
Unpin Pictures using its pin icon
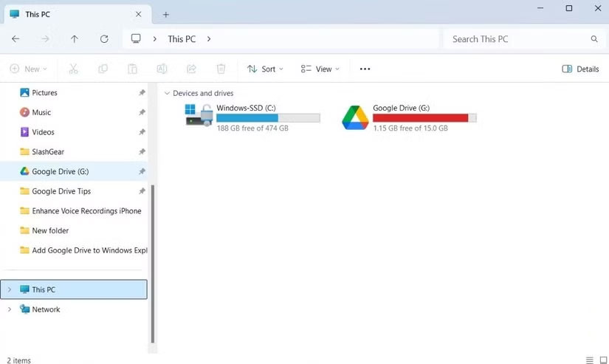[x=142, y=92]
